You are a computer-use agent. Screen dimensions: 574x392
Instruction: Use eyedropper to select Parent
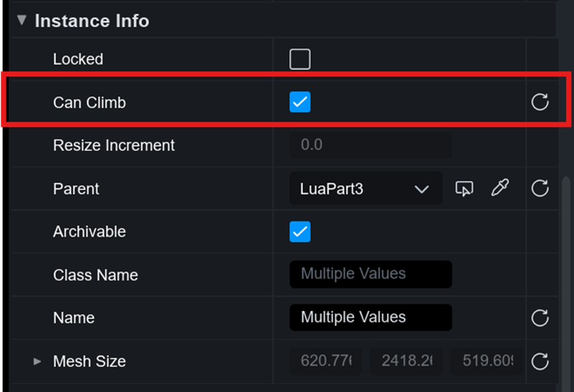point(500,189)
